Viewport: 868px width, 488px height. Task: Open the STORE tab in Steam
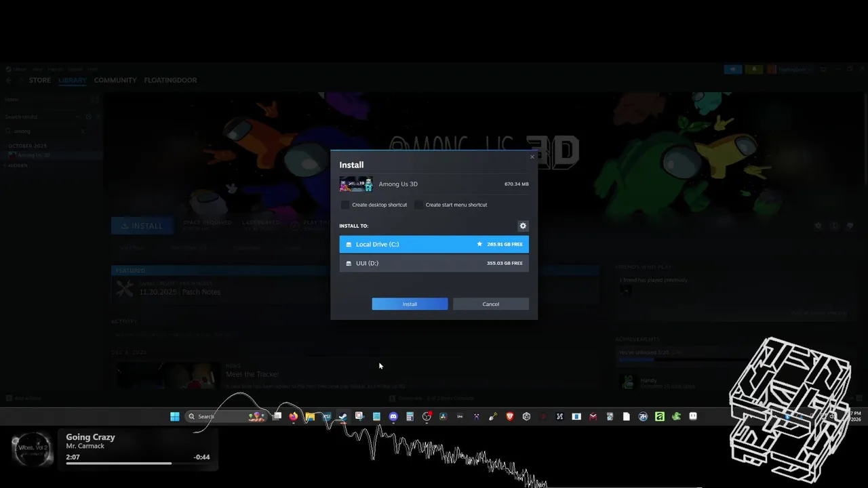coord(39,80)
